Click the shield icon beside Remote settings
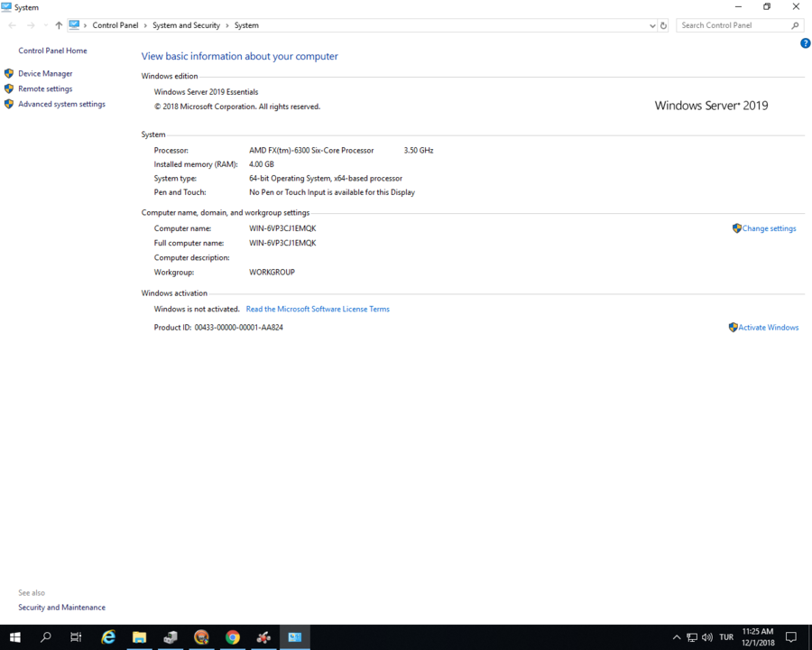 click(9, 88)
